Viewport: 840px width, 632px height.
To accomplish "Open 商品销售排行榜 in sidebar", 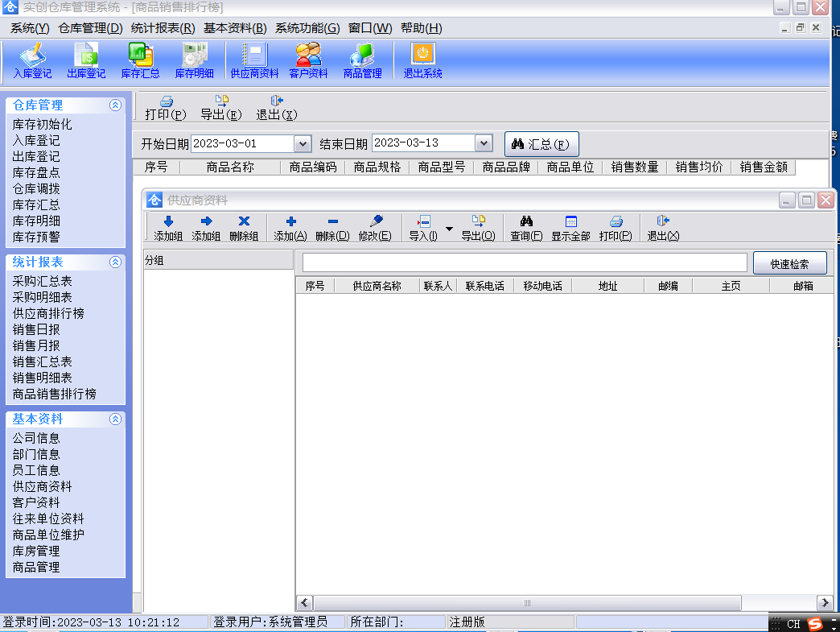I will (x=54, y=394).
